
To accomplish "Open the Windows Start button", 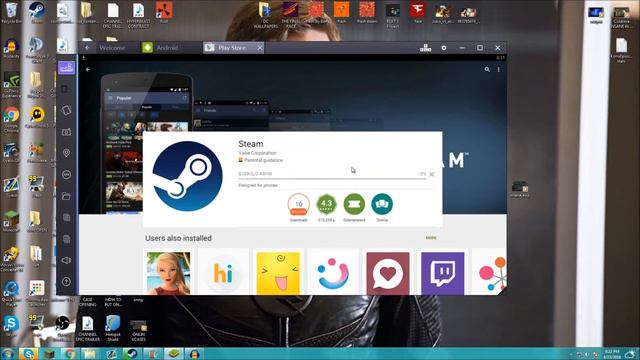I will tap(7, 354).
